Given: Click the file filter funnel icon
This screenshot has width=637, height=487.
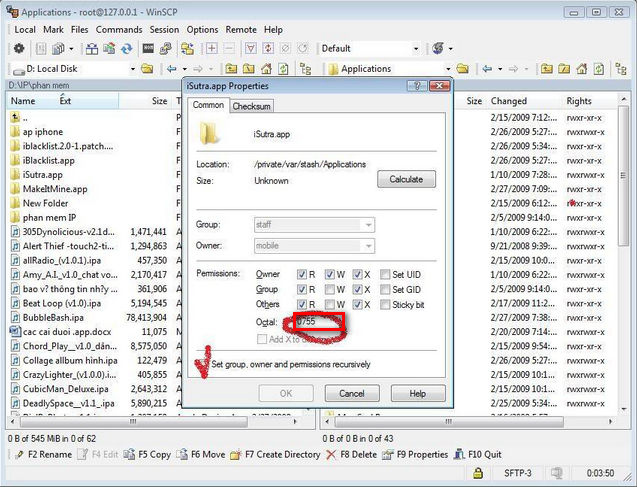Looking at the screenshot, I should click(251, 49).
